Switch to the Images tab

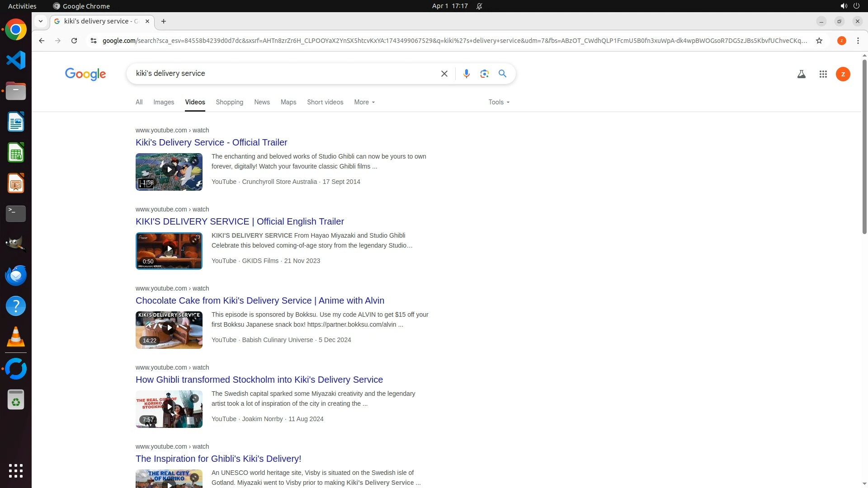(x=164, y=102)
